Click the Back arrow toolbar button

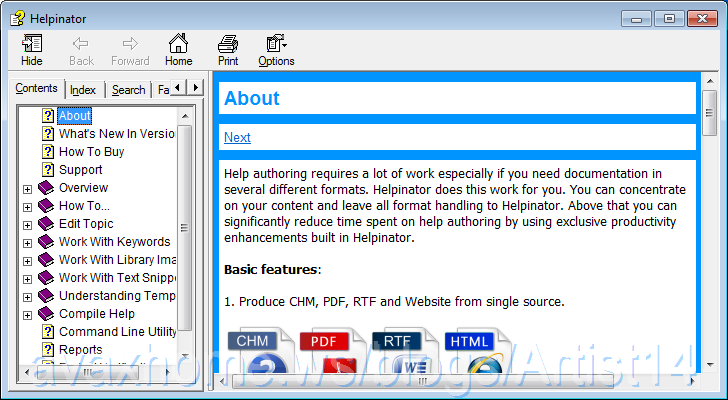click(x=81, y=50)
